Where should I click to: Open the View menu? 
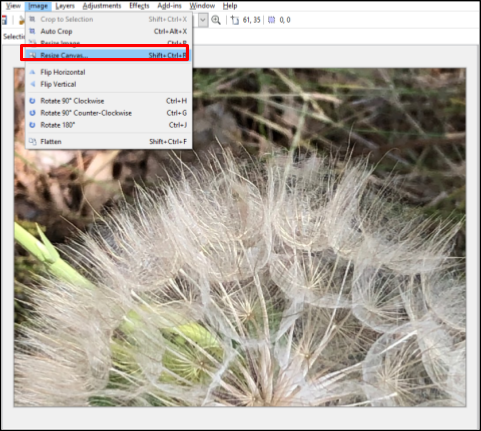(x=13, y=6)
